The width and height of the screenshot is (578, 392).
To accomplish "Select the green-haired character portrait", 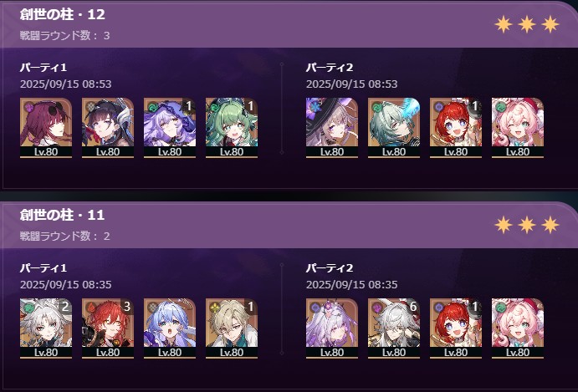I will point(232,128).
